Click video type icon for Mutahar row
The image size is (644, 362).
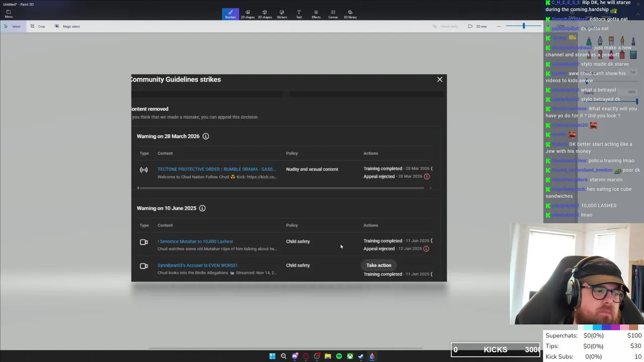coord(144,242)
